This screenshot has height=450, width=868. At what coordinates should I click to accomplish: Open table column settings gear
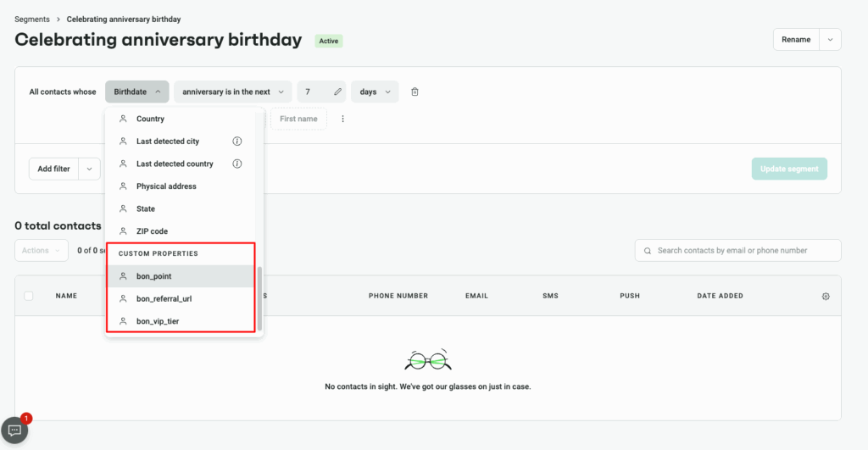coord(826,296)
